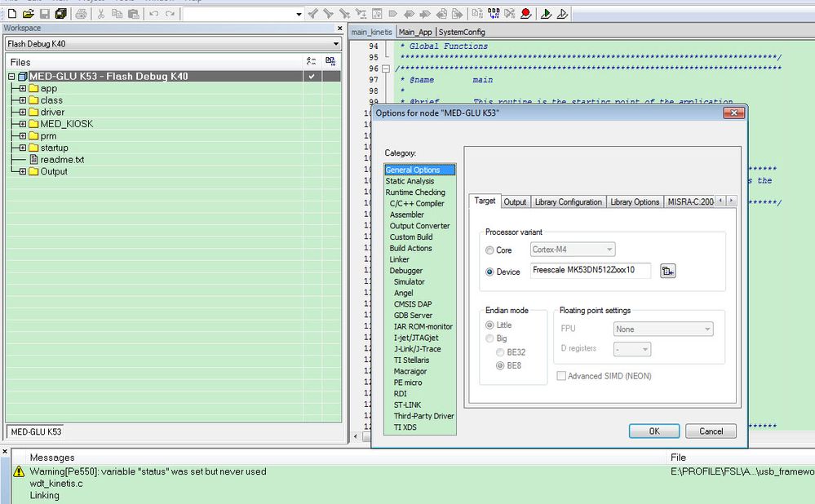The image size is (815, 504).
Task: Click the checkmark beside MED-GLU K53 project
Action: tap(312, 77)
